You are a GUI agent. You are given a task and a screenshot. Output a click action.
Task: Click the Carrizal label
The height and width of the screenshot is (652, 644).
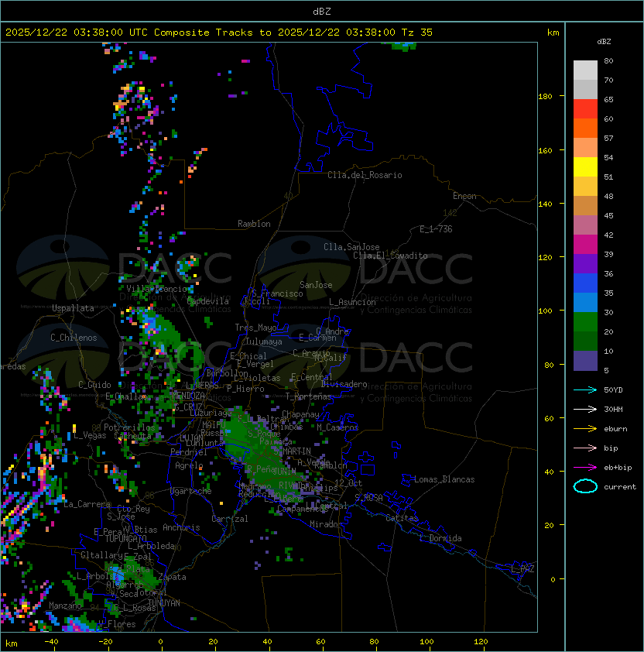tap(230, 519)
